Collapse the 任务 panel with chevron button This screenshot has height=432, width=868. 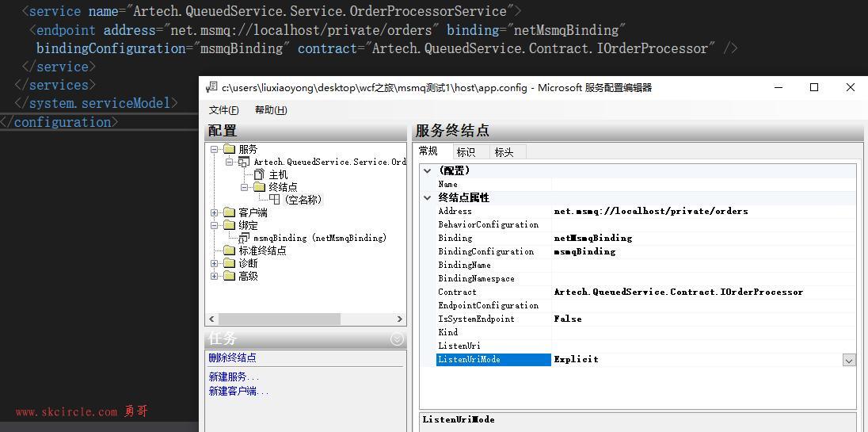(397, 339)
